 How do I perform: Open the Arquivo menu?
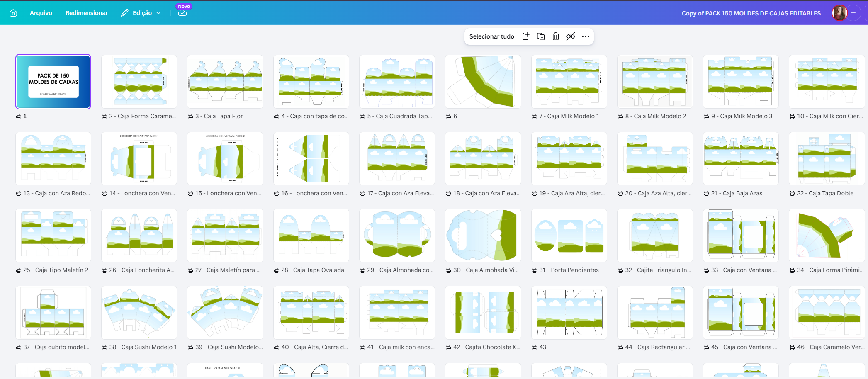[41, 13]
